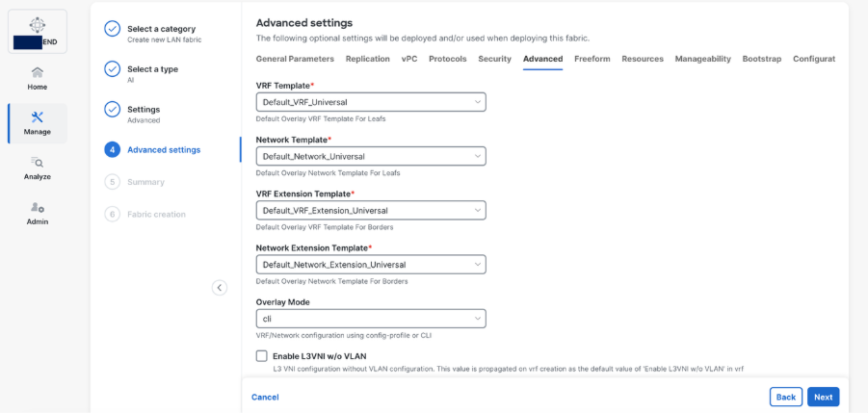The height and width of the screenshot is (413, 868).
Task: Open the Admin user icon
Action: tap(37, 207)
